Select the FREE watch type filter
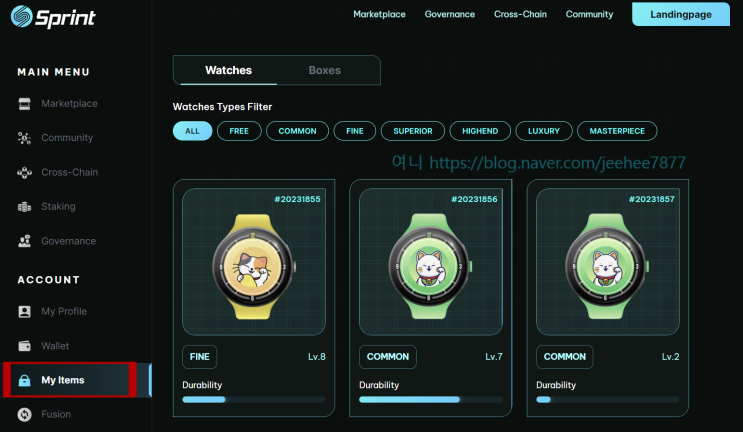Screen dimensions: 743x432 [239, 131]
